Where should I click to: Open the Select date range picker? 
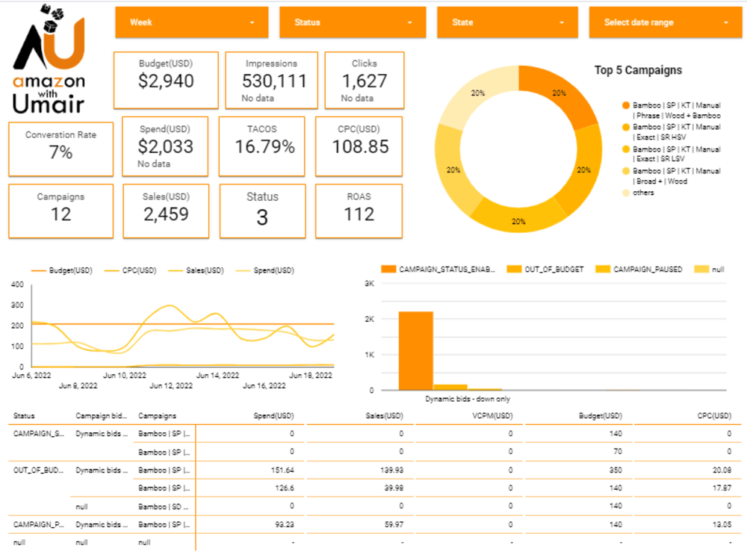tap(665, 22)
